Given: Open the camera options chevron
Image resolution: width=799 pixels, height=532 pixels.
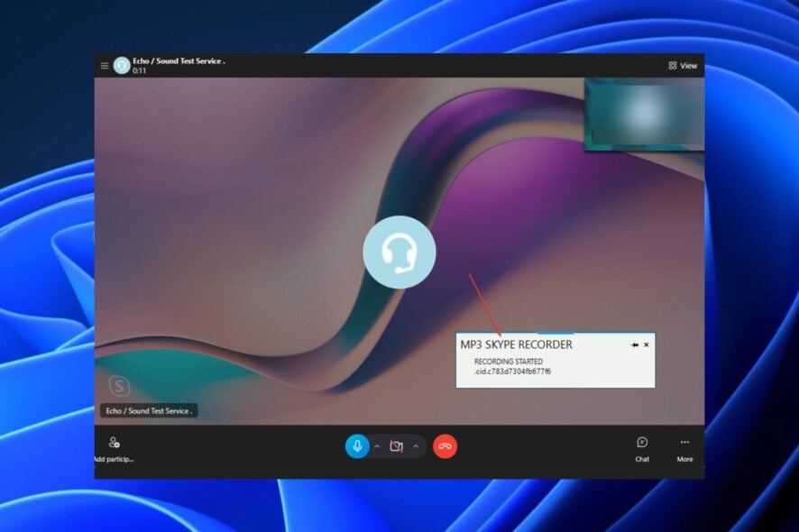Looking at the screenshot, I should (414, 445).
